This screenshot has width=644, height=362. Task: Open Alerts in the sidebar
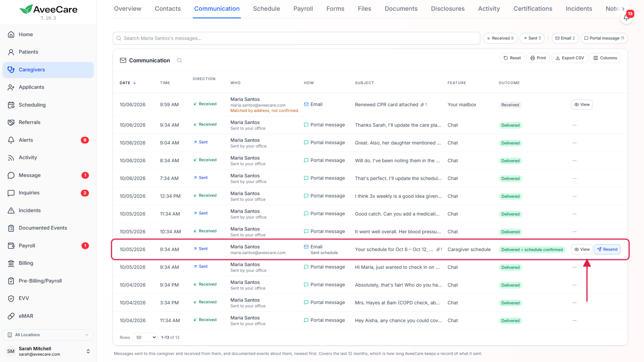48,140
